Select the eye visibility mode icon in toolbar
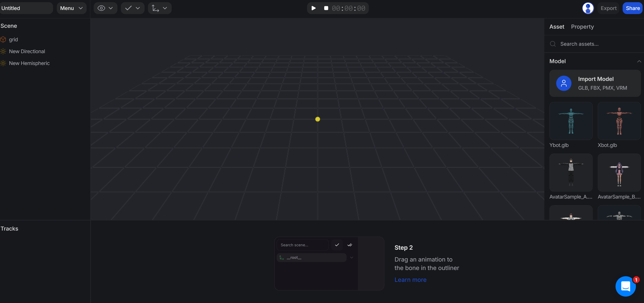The height and width of the screenshot is (303, 644). tap(102, 8)
